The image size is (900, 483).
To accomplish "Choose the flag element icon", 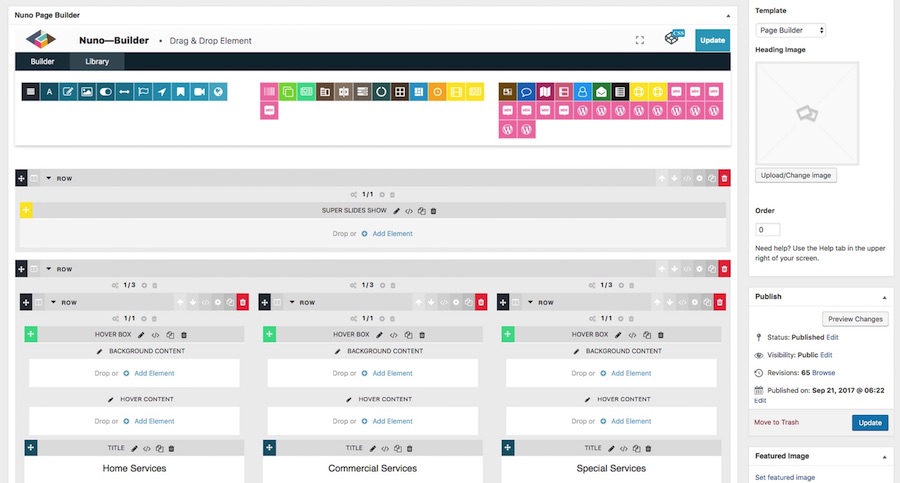I will (x=143, y=92).
